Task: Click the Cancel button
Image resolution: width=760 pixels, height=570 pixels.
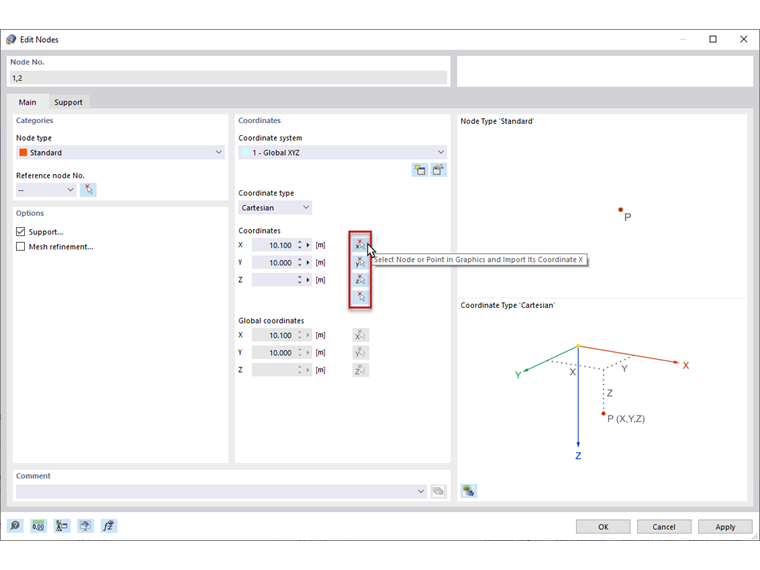Action: click(664, 526)
